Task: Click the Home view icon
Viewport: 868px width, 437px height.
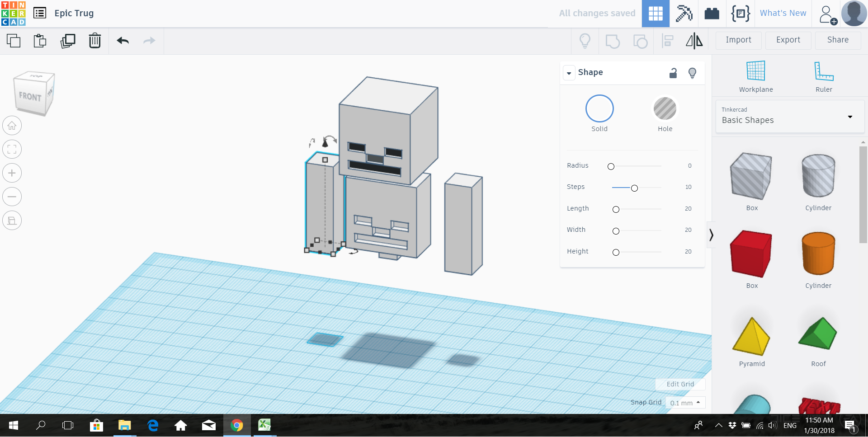Action: pyautogui.click(x=12, y=126)
